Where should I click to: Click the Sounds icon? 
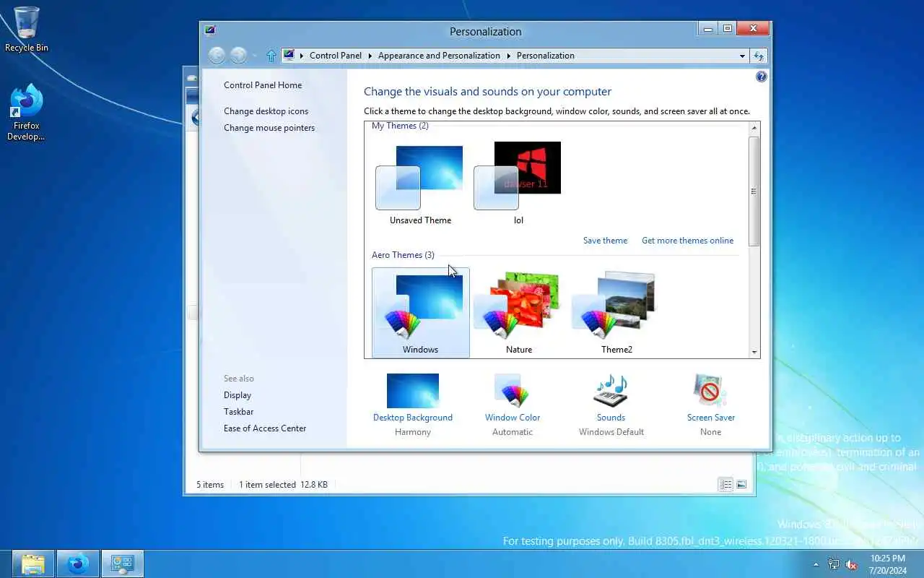point(611,391)
